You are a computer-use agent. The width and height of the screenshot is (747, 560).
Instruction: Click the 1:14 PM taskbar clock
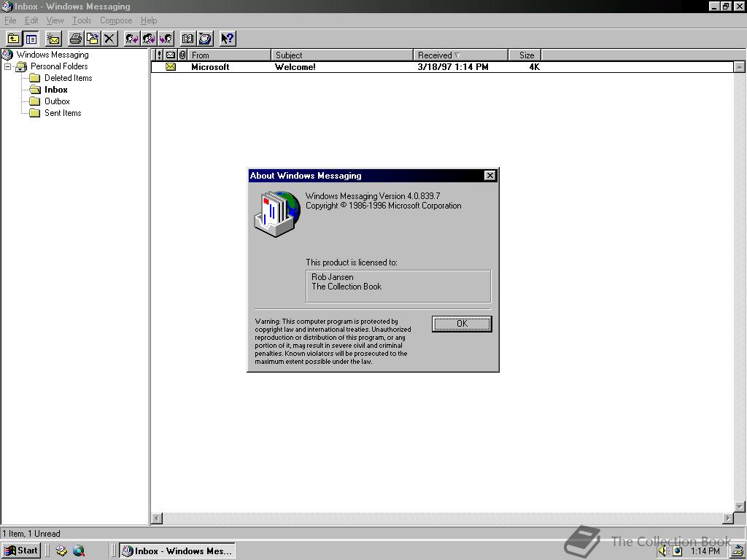705,551
